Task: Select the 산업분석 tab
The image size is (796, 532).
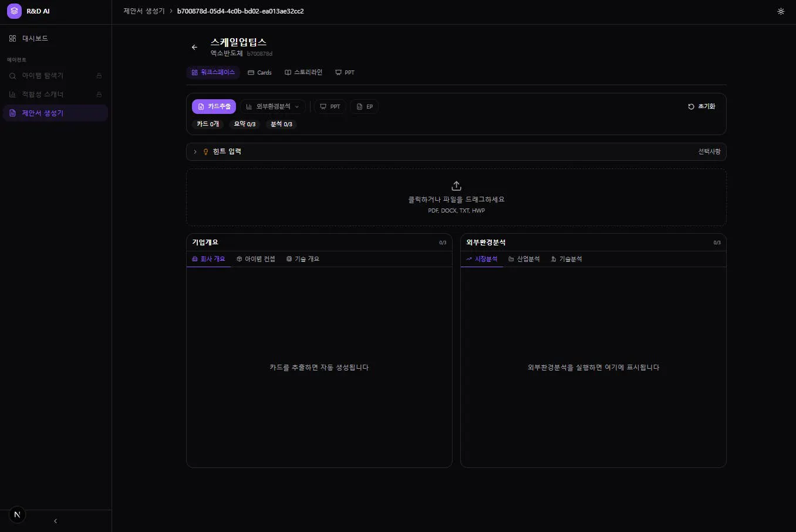Action: pos(524,259)
